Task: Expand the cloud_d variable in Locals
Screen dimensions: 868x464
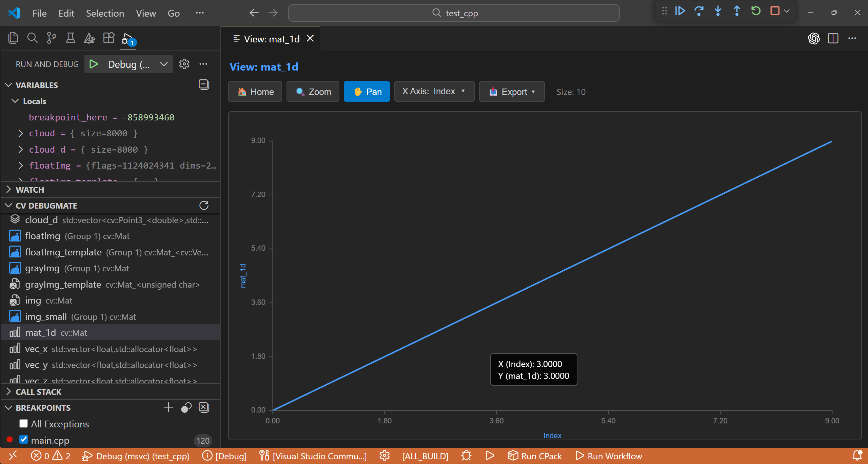Action: pyautogui.click(x=20, y=149)
